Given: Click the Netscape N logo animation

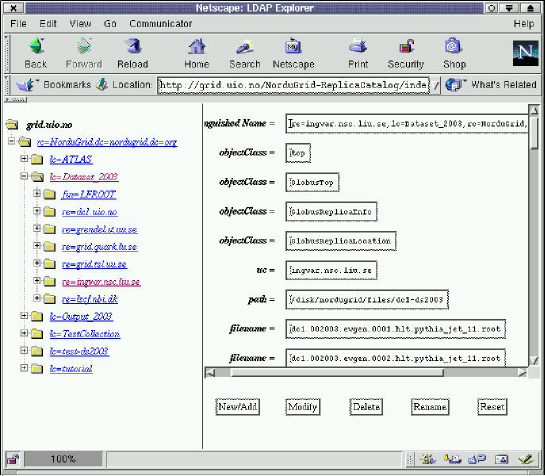Looking at the screenshot, I should (525, 53).
